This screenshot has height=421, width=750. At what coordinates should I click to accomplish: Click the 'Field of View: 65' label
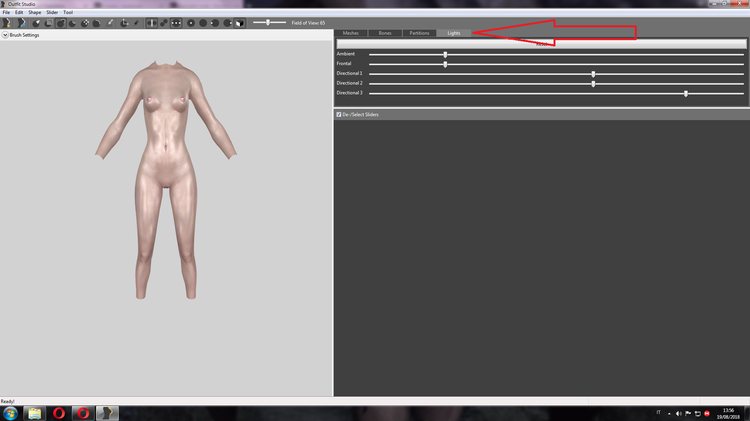[308, 23]
